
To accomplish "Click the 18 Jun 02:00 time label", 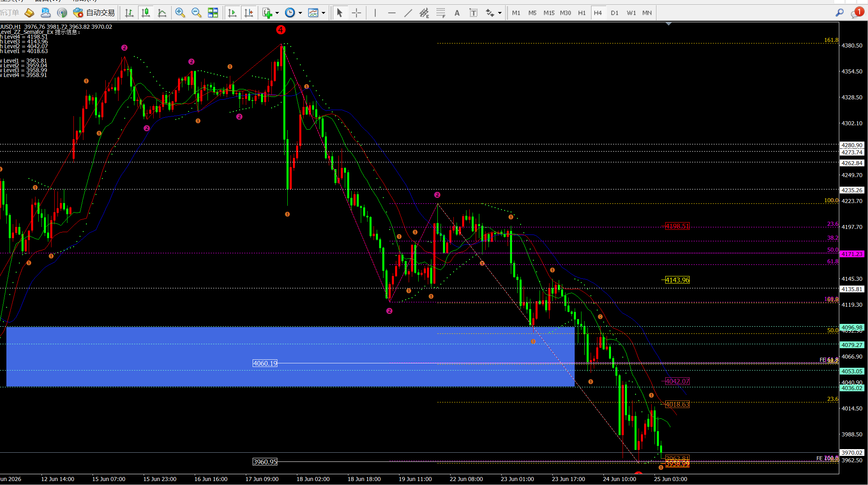I will pos(313,479).
